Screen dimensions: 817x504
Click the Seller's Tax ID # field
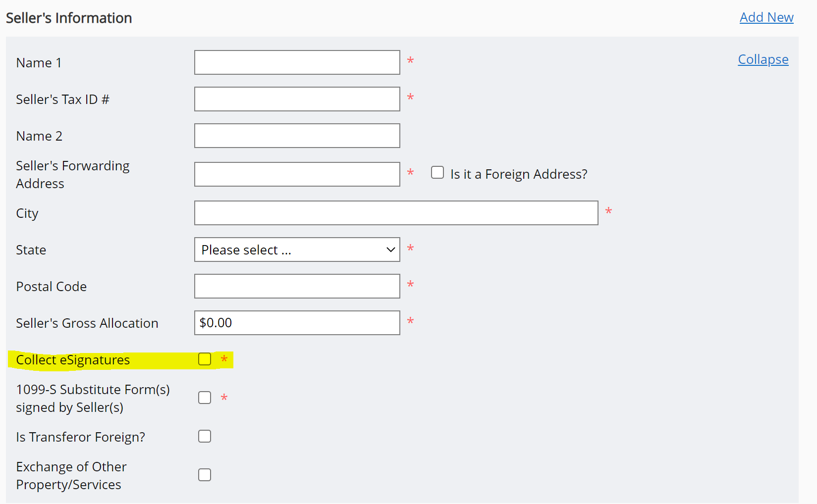click(x=297, y=99)
